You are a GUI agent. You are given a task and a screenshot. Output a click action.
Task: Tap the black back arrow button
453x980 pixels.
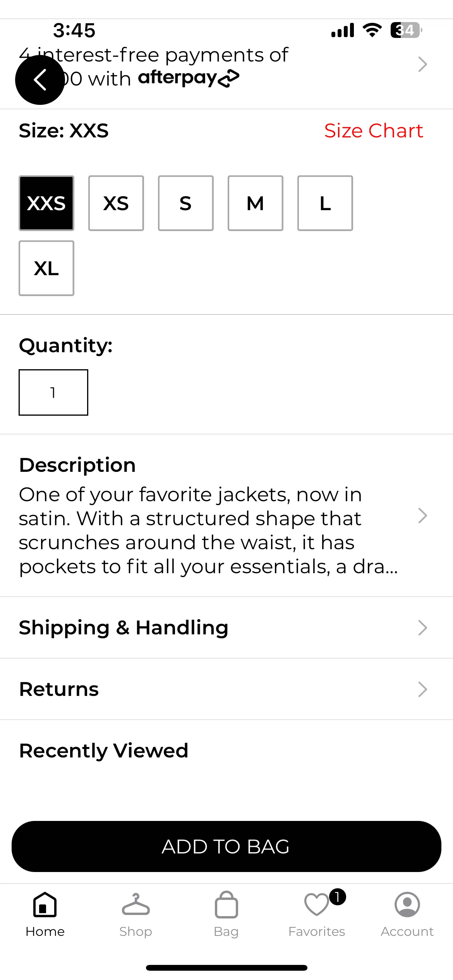click(x=40, y=80)
